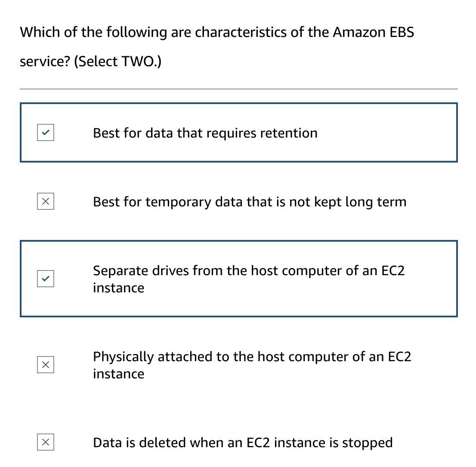Pick the "Physically attached to the host computer" text
The height and width of the screenshot is (467, 476).
point(252,357)
